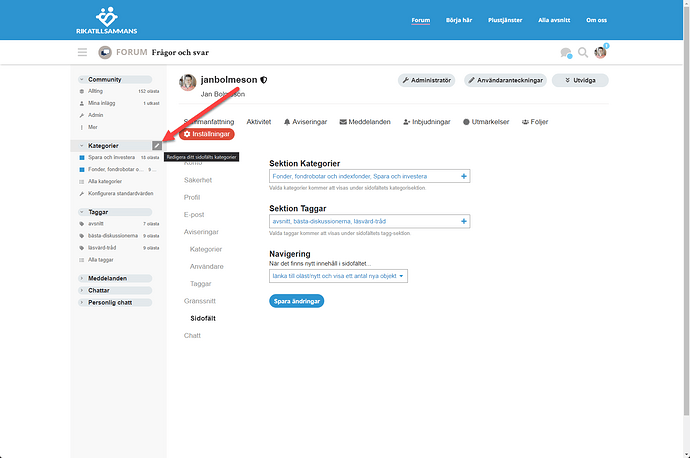Switch to the Aviseringar profile tab
Image resolution: width=690 pixels, height=458 pixels.
click(x=305, y=121)
